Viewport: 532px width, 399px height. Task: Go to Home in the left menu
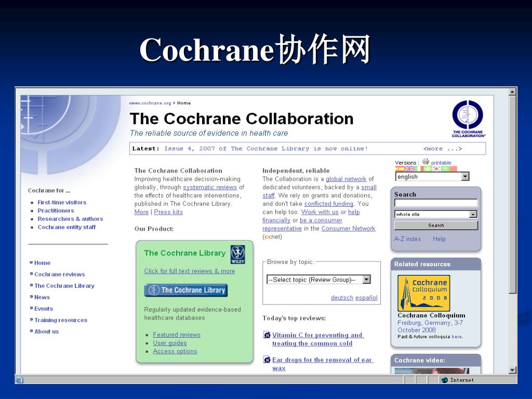tap(42, 263)
